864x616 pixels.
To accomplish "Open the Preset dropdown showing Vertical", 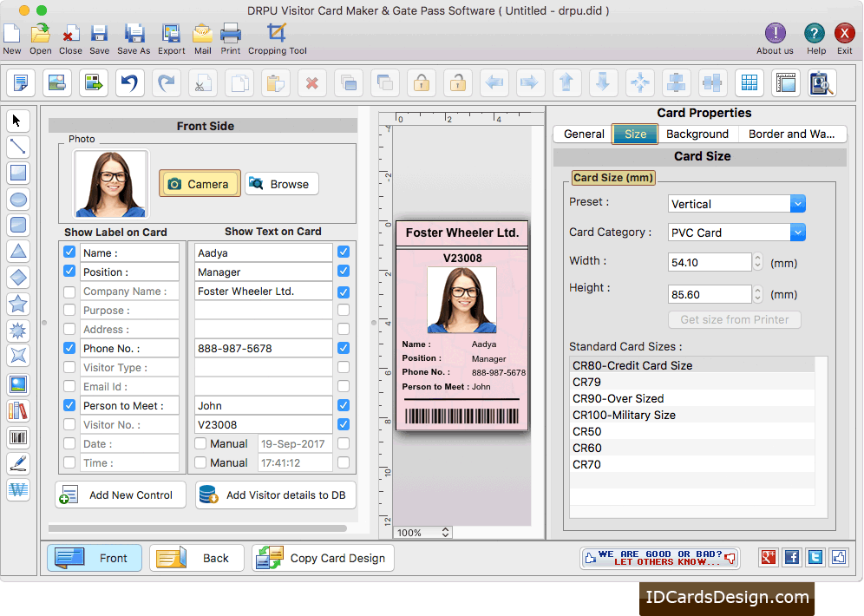I will click(x=796, y=203).
